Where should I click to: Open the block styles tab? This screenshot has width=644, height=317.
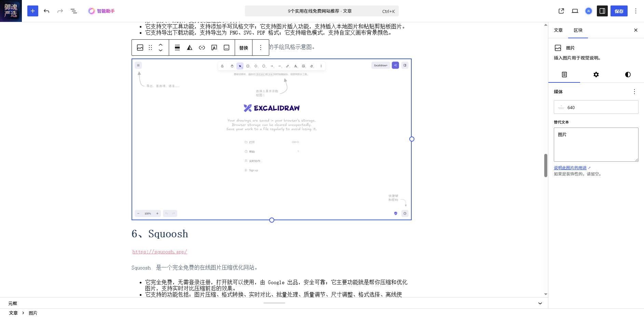[x=628, y=75]
